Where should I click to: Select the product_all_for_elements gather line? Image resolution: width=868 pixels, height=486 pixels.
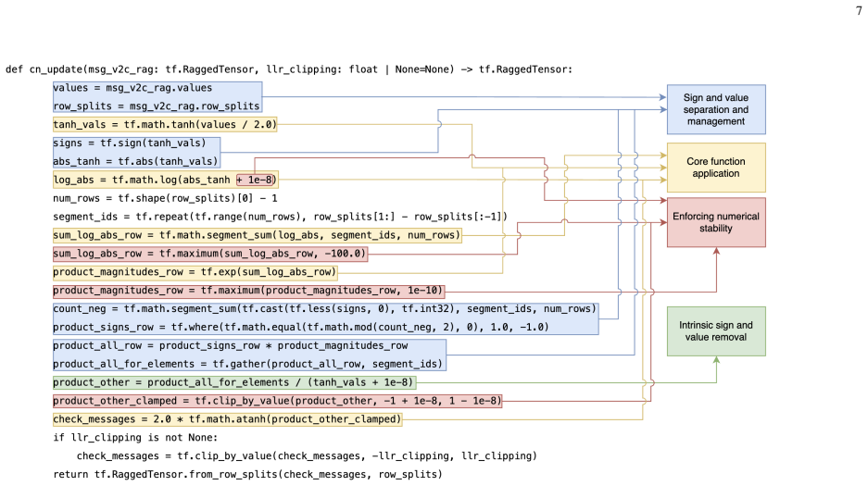point(248,364)
